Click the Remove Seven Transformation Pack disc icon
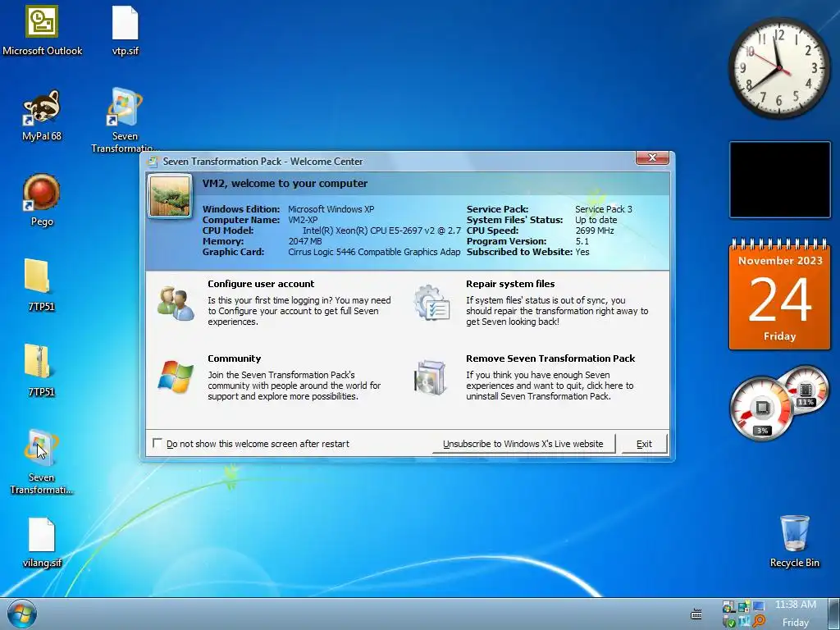The width and height of the screenshot is (840, 630). pos(431,377)
